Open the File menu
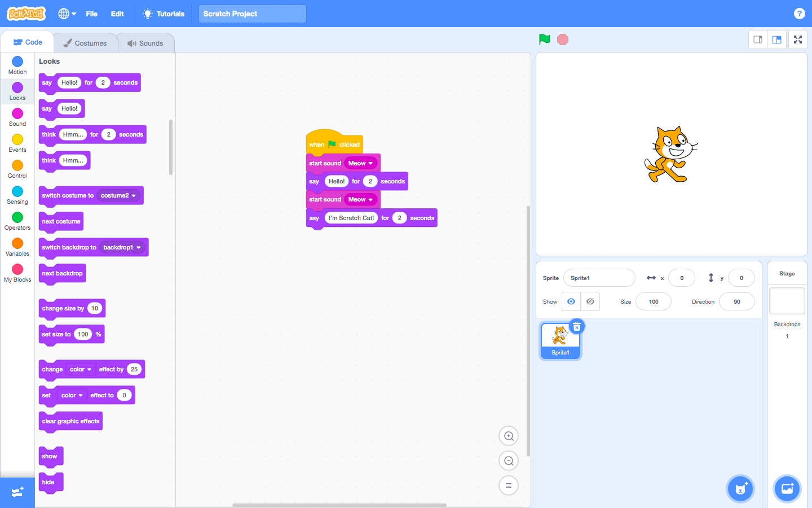This screenshot has width=812, height=508. point(91,14)
